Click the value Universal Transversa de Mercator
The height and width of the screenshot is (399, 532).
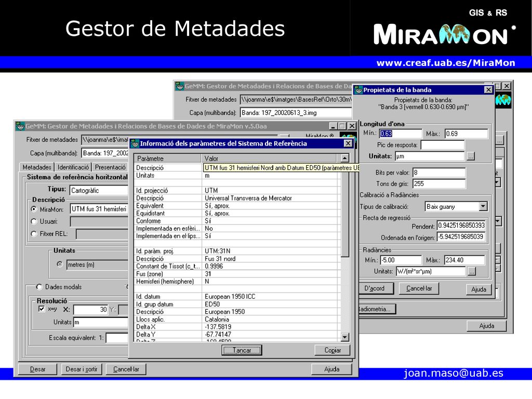(248, 198)
